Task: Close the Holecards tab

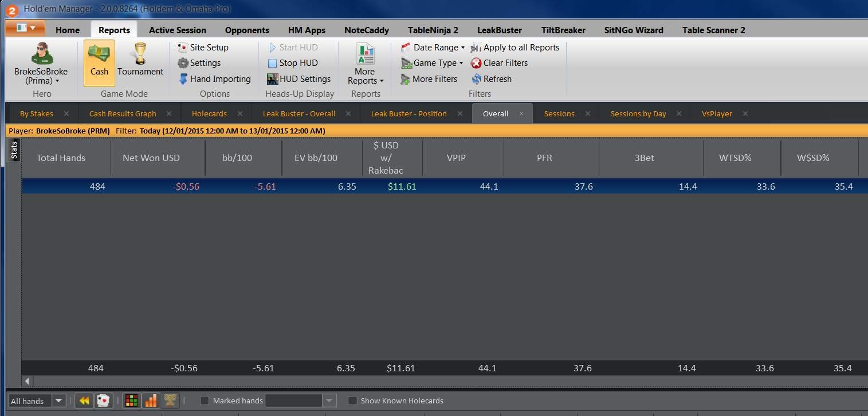Action: click(x=240, y=113)
